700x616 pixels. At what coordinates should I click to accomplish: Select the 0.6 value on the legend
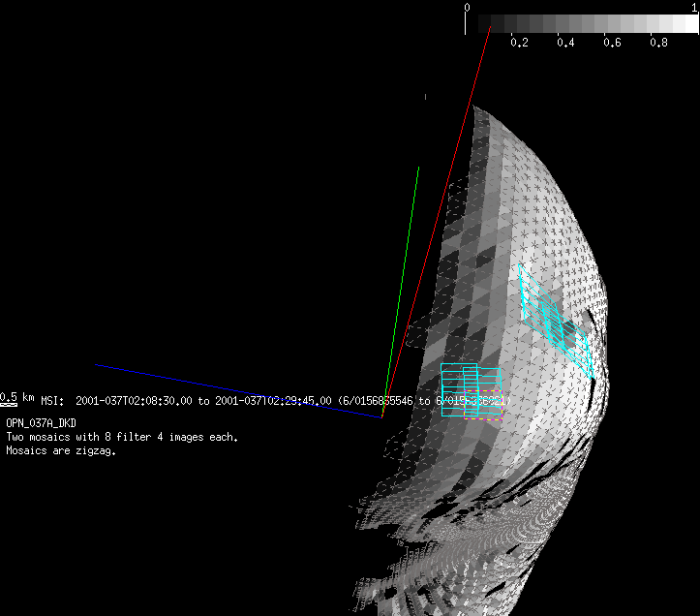pos(612,44)
